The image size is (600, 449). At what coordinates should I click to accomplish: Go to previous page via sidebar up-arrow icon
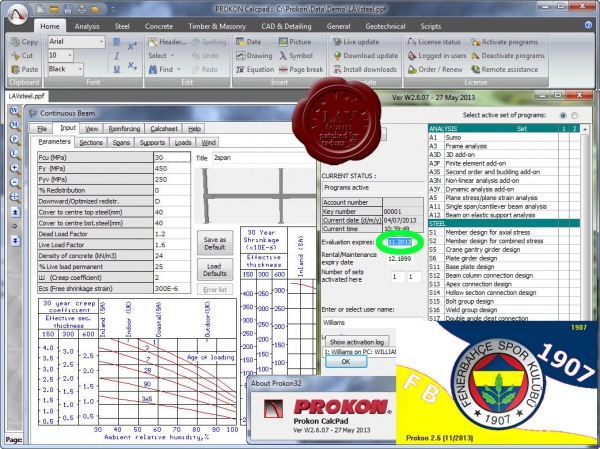(15, 212)
